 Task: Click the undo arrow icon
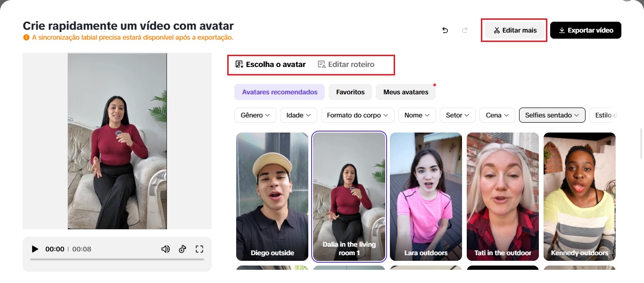coord(445,30)
